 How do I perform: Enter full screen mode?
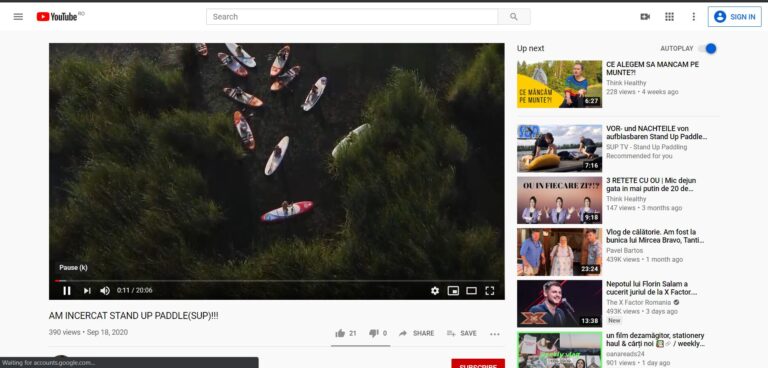click(489, 291)
